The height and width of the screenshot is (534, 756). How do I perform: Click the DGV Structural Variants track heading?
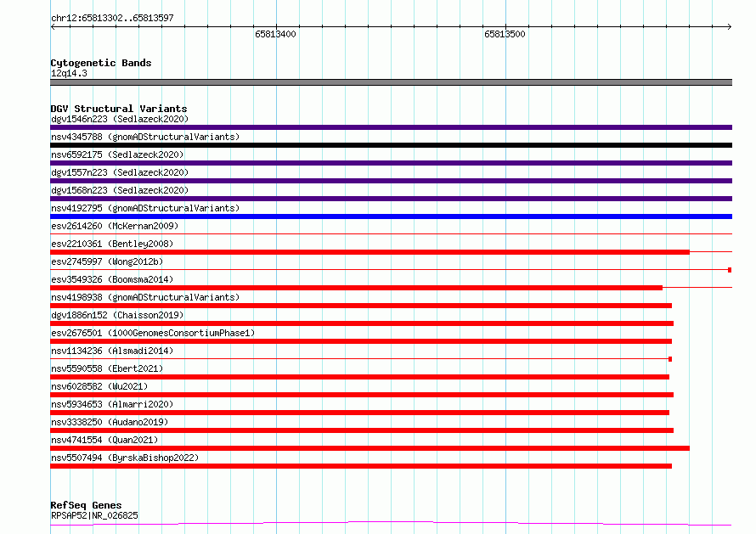pos(119,109)
